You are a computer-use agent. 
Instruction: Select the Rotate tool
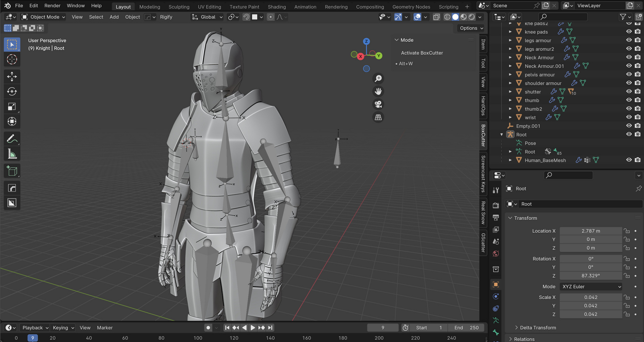pyautogui.click(x=12, y=92)
